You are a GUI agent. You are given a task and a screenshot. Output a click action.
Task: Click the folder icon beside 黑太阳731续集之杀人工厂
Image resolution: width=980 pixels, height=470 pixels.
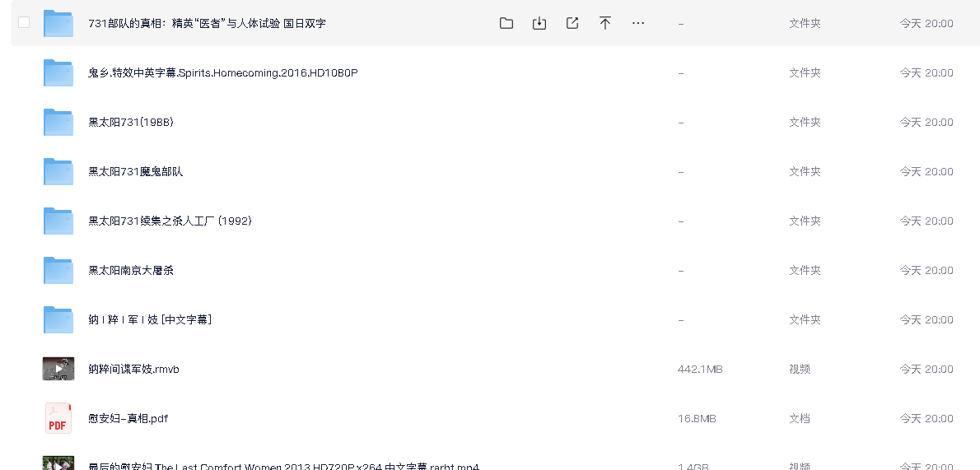(58, 221)
